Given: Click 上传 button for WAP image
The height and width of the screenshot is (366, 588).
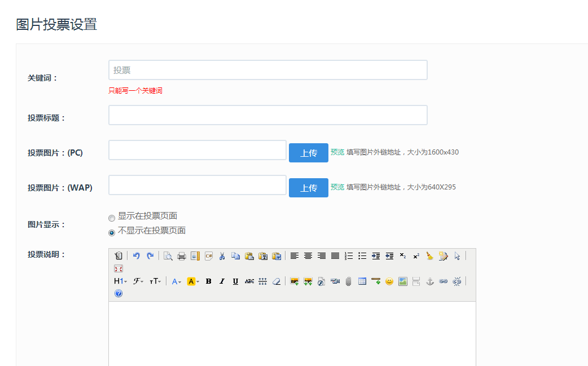Looking at the screenshot, I should click(x=309, y=188).
